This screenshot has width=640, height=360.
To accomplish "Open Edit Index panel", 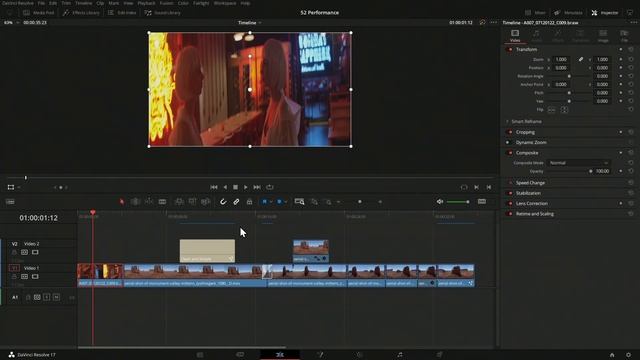I will tap(122, 13).
